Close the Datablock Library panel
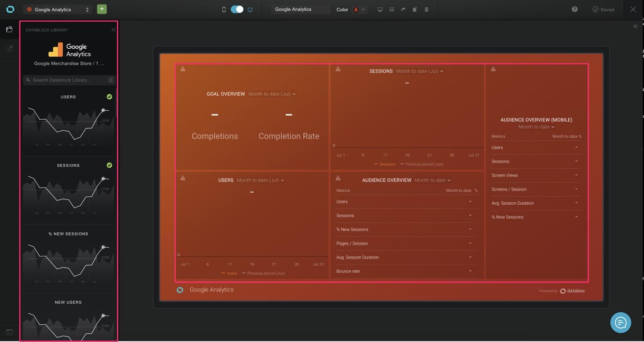The width and height of the screenshot is (644, 342). click(113, 30)
